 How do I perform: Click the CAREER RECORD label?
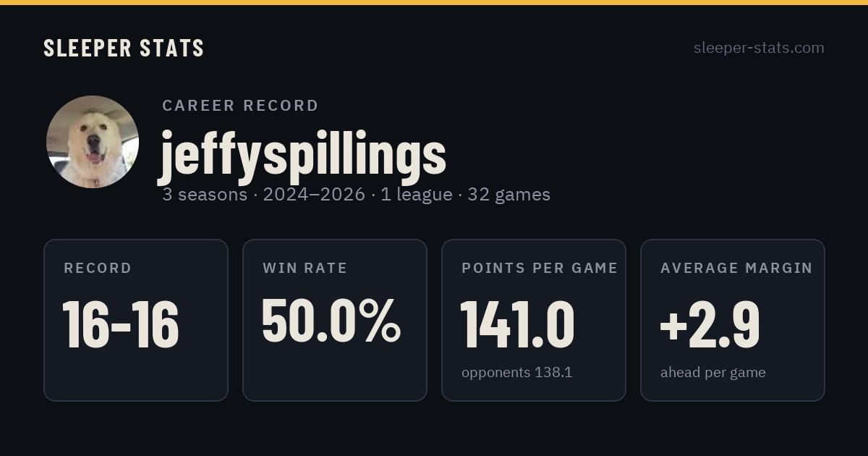tap(240, 106)
